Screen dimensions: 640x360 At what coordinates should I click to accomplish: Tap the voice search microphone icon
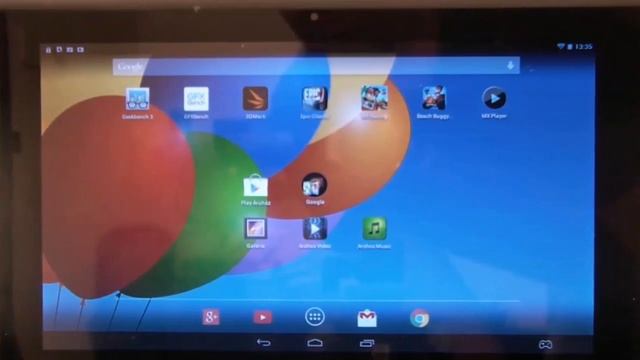click(x=510, y=66)
